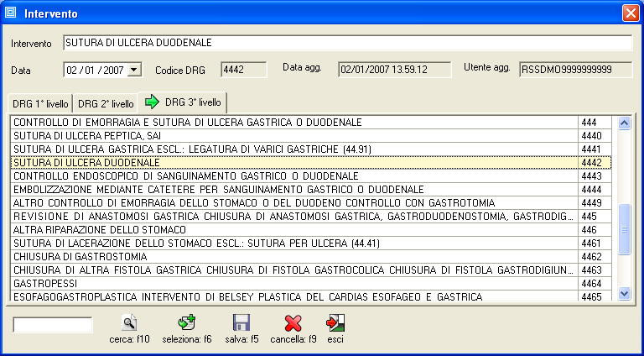Select the GASTROPESSI row
Viewport: 644px width, 356px height.
tap(293, 284)
